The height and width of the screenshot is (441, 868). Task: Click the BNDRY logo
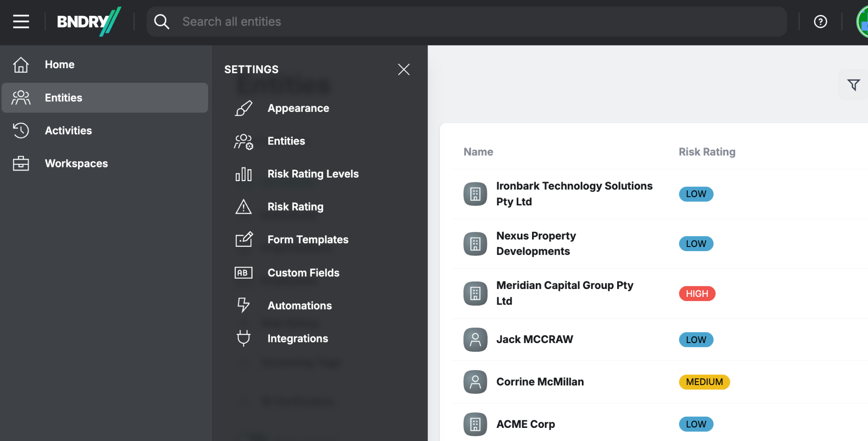click(x=89, y=21)
